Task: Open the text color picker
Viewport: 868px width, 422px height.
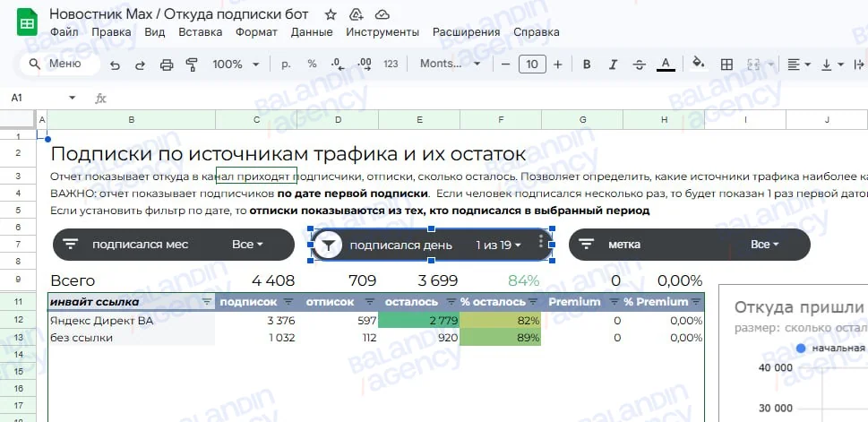Action: click(666, 65)
